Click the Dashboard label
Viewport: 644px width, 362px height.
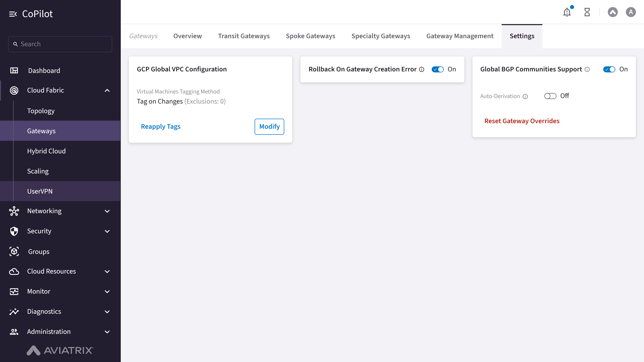44,70
